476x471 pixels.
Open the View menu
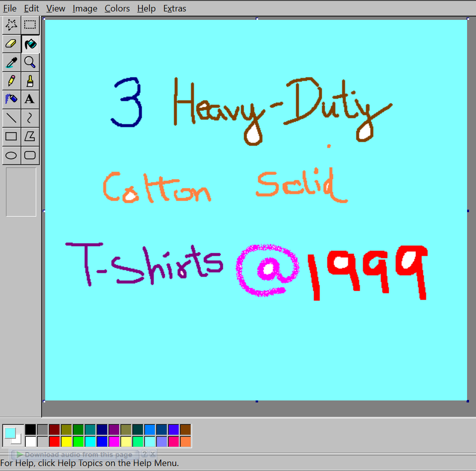(56, 8)
